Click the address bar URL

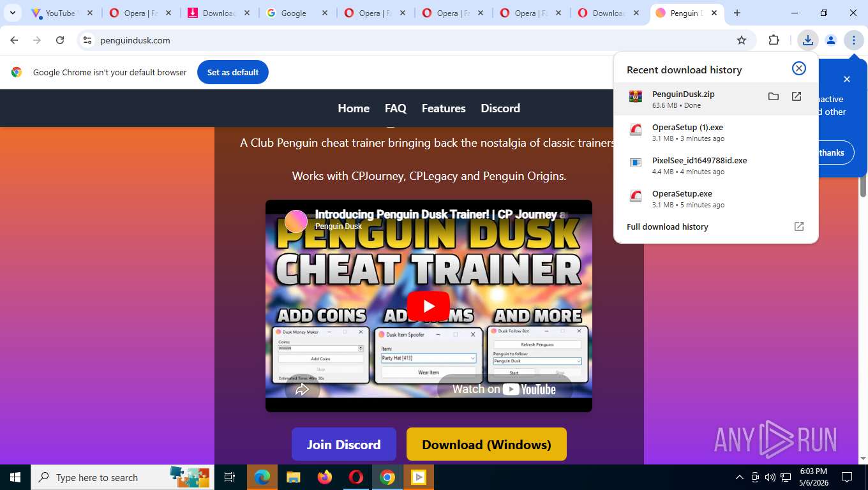tap(135, 40)
